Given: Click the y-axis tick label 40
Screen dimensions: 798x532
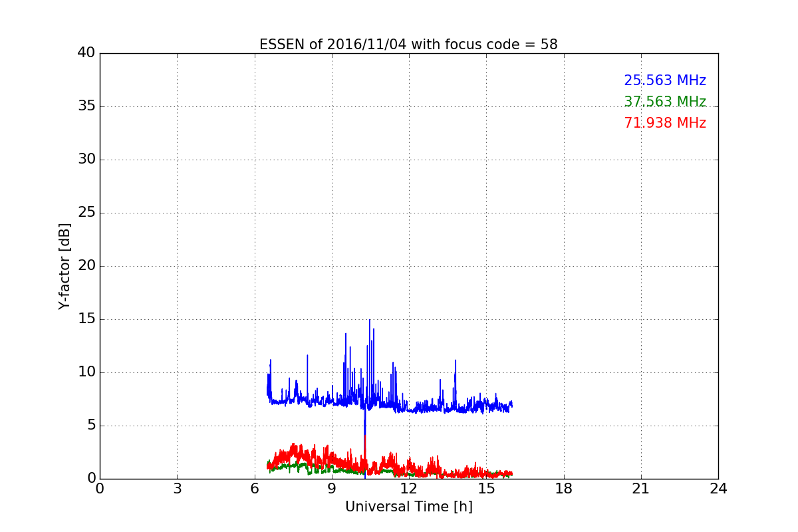Looking at the screenshot, I should tap(86, 53).
